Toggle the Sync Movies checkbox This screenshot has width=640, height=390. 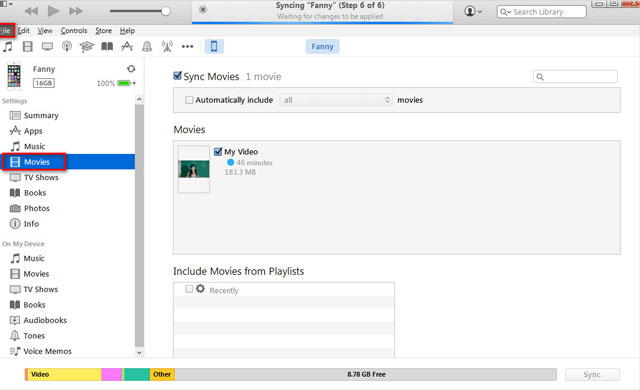pos(177,76)
